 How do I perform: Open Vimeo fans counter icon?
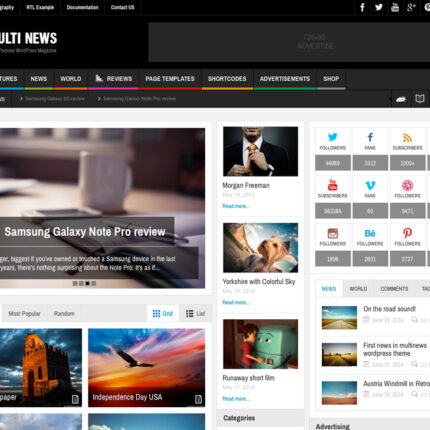click(x=370, y=185)
